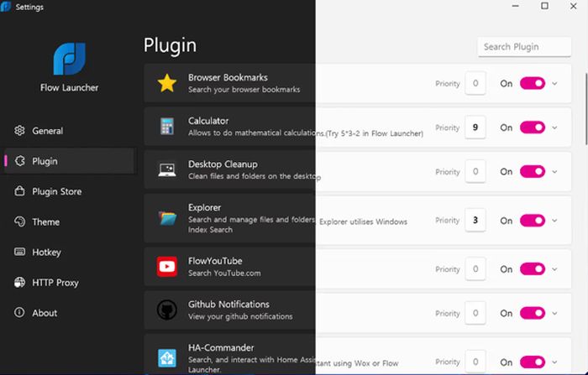The image size is (588, 375).
Task: Click the Github Notifications priority box
Action: pos(475,313)
